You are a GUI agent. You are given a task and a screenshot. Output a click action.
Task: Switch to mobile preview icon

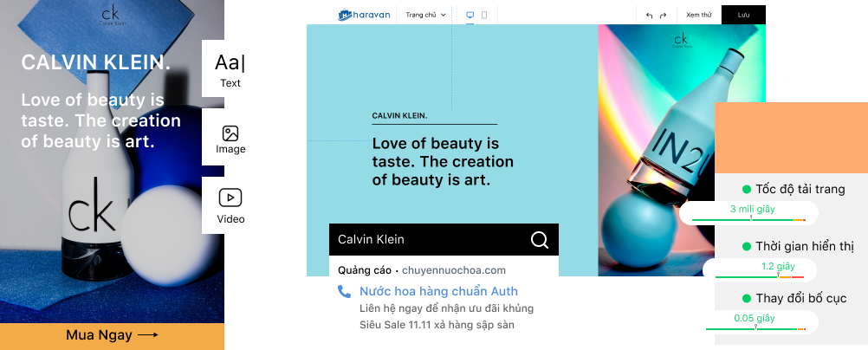click(x=484, y=15)
